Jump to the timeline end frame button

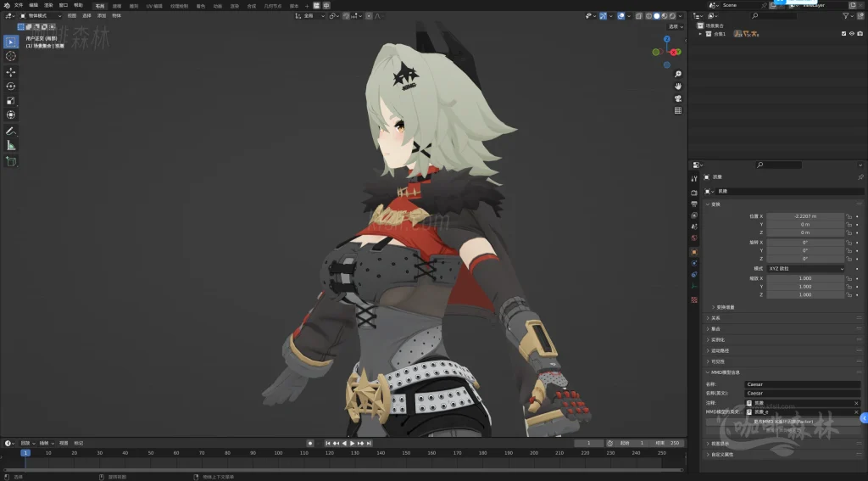[x=370, y=444]
